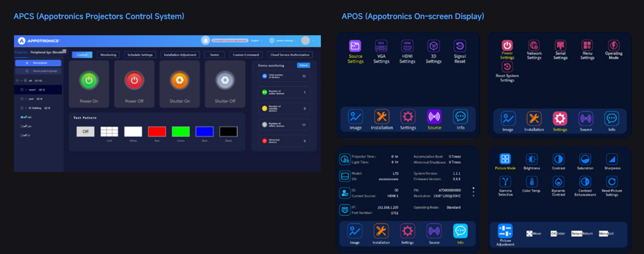The height and width of the screenshot is (254, 644).
Task: Uncheck the selected S65 projector checkbox
Action: tap(22, 117)
